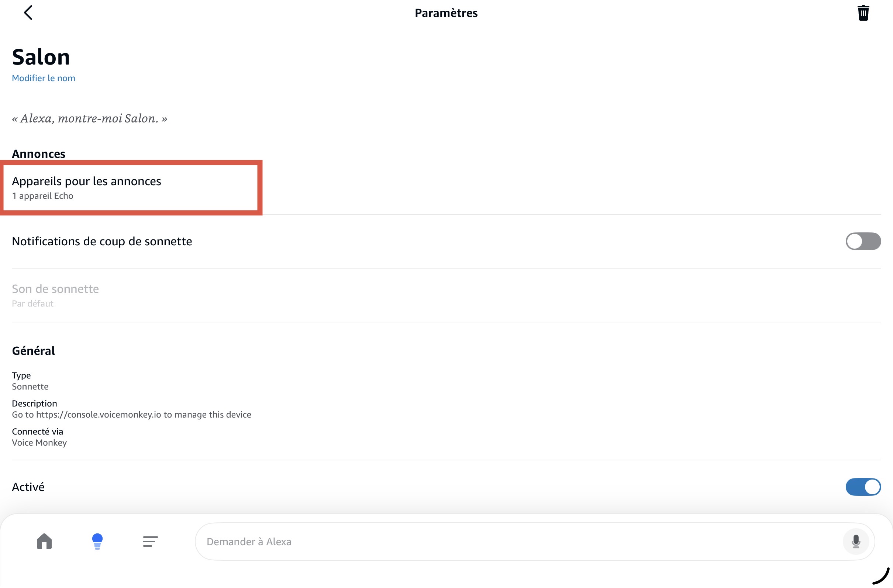Open the Son de sonnette setting
This screenshot has height=588, width=893.
(x=55, y=289)
